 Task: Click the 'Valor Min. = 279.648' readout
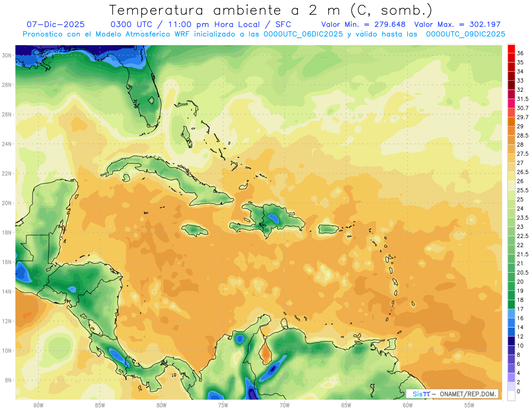click(364, 24)
